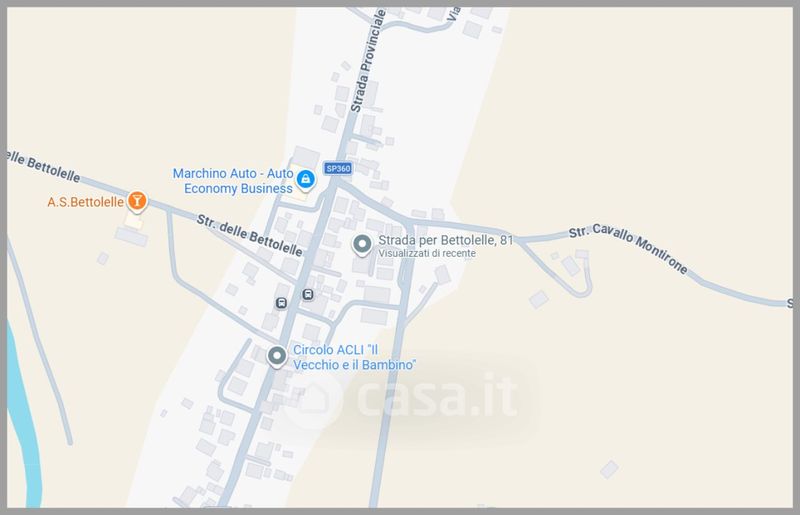Click the Str. delle Bettolelle road label
The height and width of the screenshot is (515, 800).
[x=249, y=235]
